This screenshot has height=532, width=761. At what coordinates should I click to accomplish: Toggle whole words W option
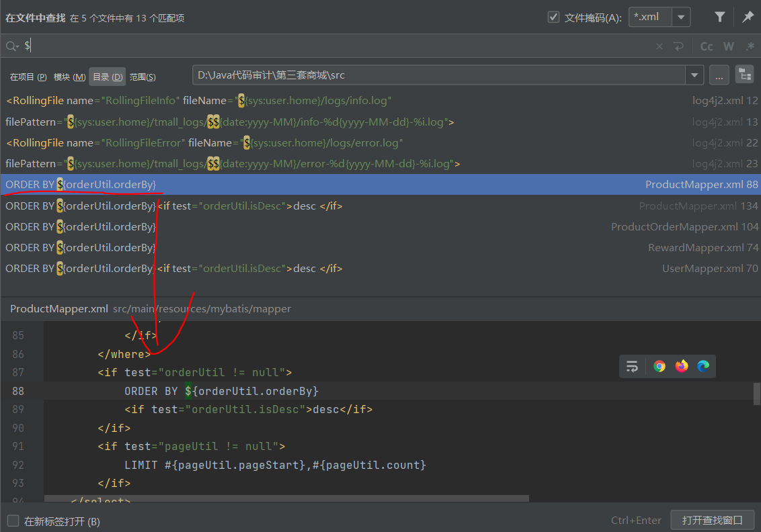(x=729, y=46)
